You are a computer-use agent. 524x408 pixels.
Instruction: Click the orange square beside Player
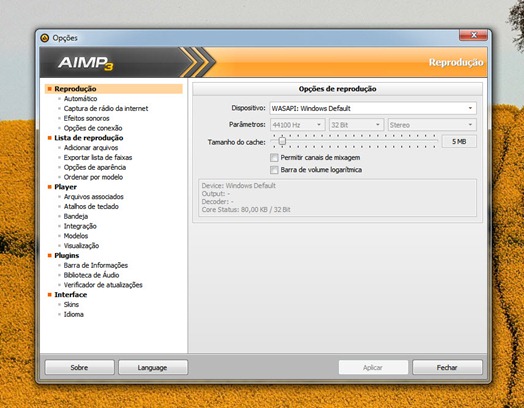(x=49, y=187)
